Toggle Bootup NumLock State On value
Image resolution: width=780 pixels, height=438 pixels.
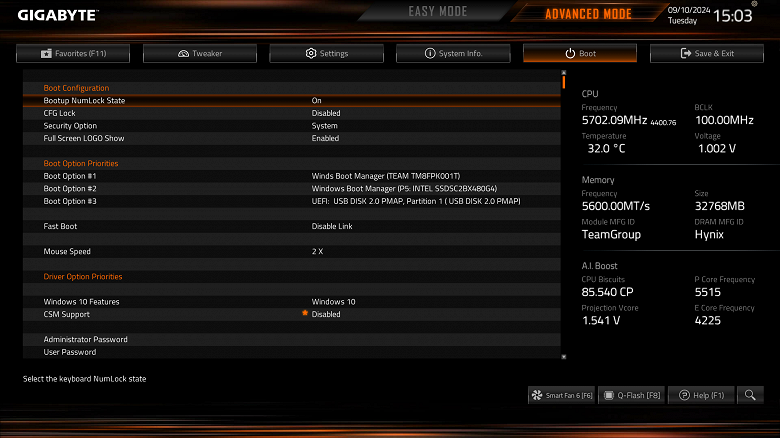[316, 101]
